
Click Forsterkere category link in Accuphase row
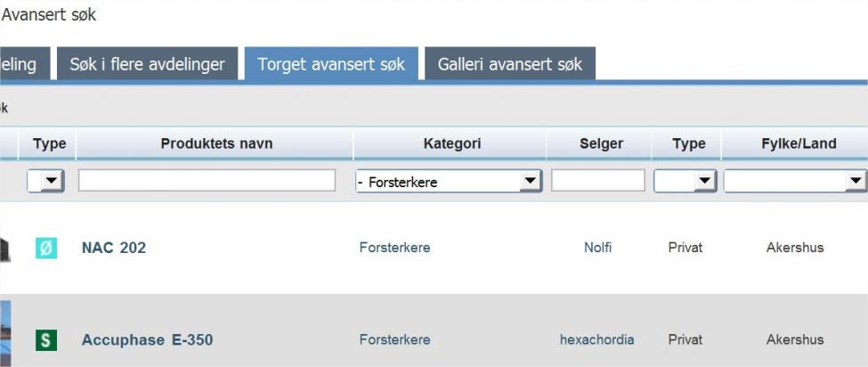tap(394, 339)
